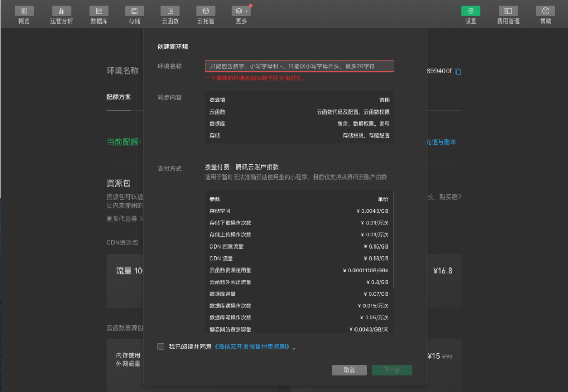
Task: Open the 微信云开发按量付费规则 link
Action: pos(252,347)
